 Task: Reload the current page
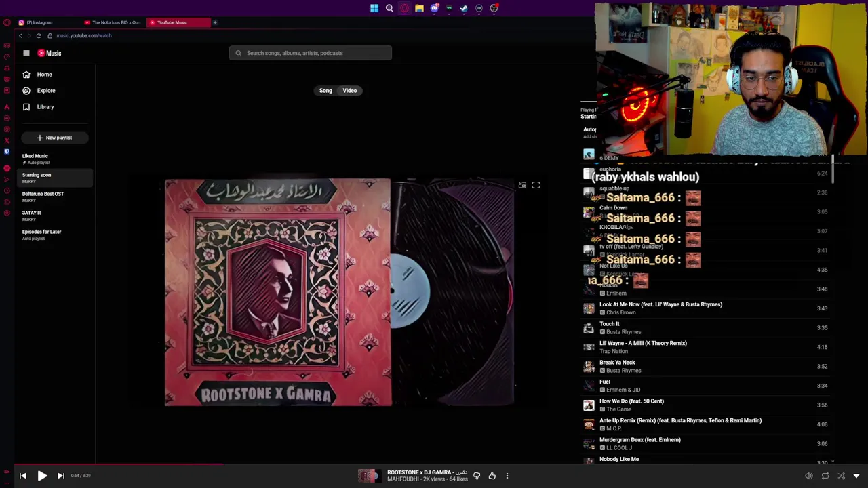coord(39,35)
